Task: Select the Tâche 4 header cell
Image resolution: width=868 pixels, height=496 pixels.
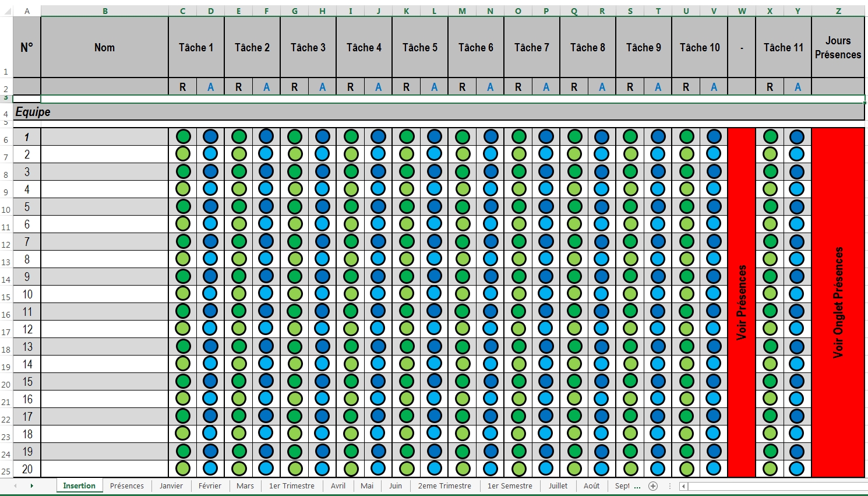Action: (364, 48)
